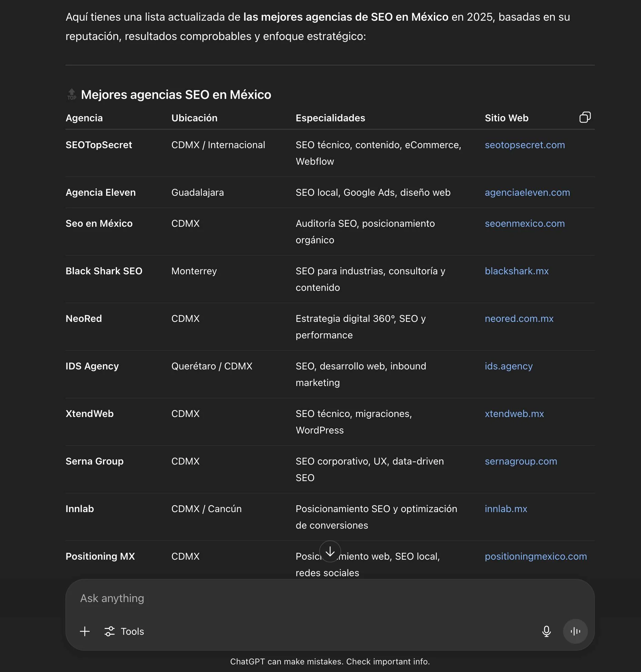The height and width of the screenshot is (672, 641).
Task: Click the Ubicación column header
Action: pyautogui.click(x=194, y=118)
